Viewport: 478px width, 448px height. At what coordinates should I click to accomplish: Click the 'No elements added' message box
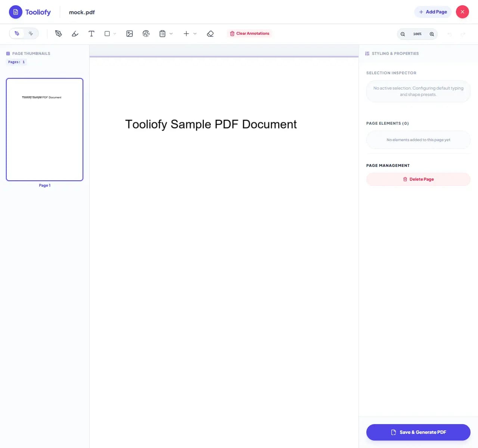click(418, 140)
